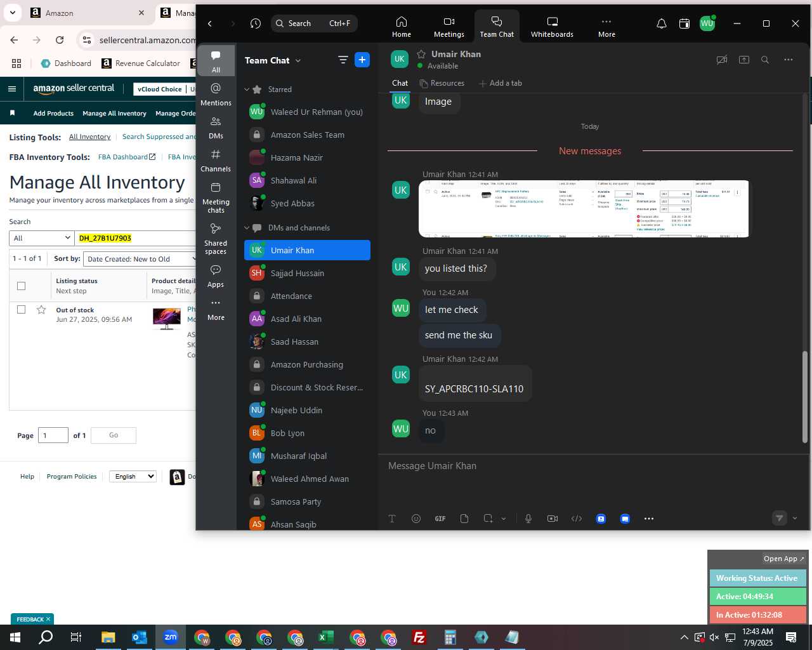Image resolution: width=812 pixels, height=650 pixels.
Task: Select All in Zoom sidebar
Action: point(216,61)
